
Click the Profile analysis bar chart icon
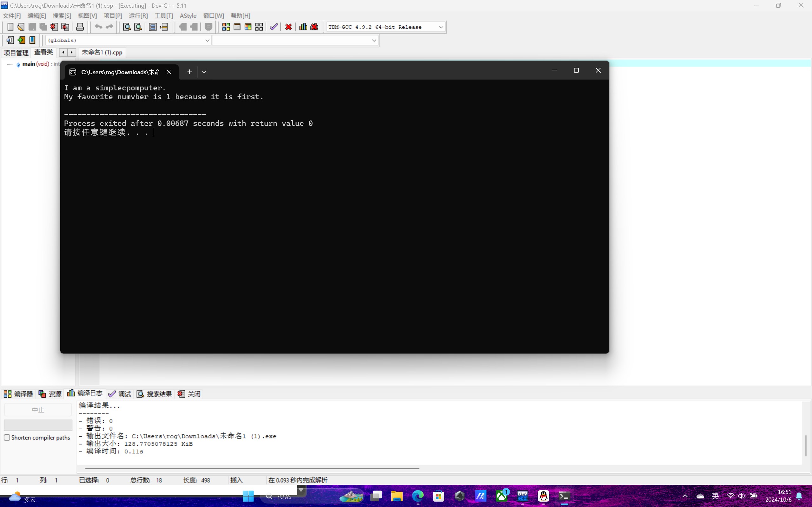click(x=303, y=27)
